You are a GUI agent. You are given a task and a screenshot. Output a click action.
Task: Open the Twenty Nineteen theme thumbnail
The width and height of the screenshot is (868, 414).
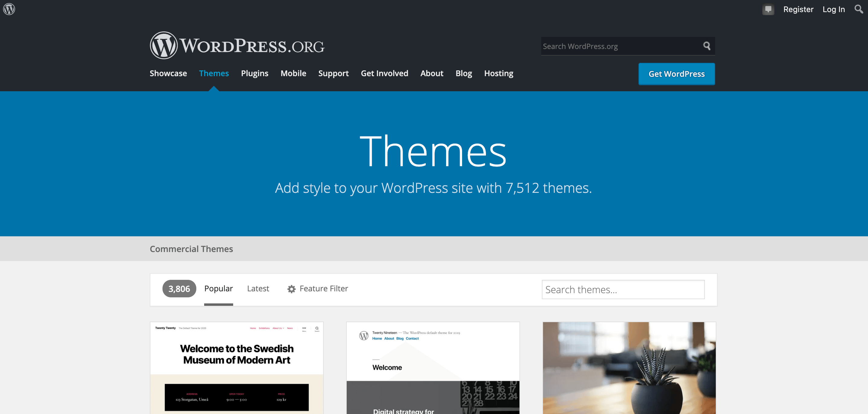433,368
